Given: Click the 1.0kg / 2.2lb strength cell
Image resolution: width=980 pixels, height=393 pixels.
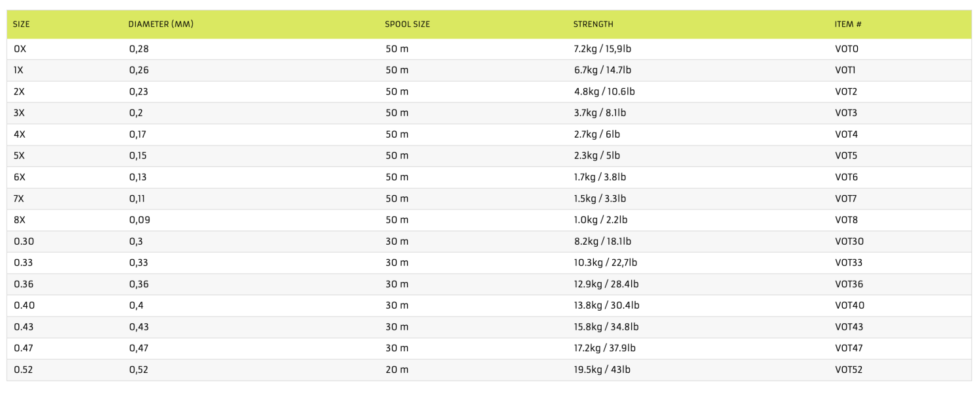Looking at the screenshot, I should tap(600, 220).
